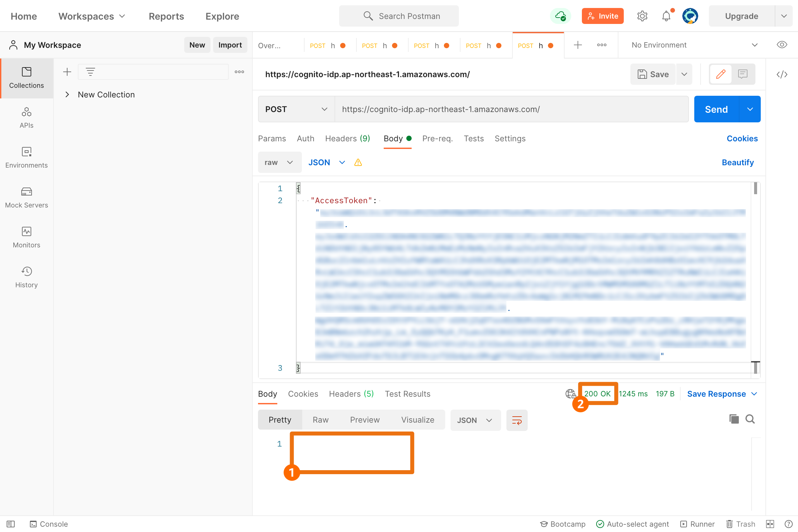Open the Monitors sidebar panel
The image size is (798, 532).
(27, 237)
